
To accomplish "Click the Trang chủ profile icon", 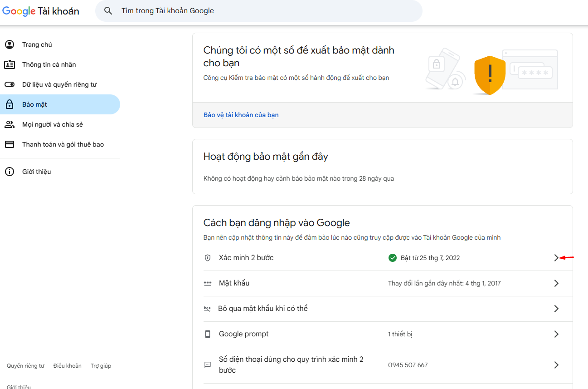I will [9, 44].
